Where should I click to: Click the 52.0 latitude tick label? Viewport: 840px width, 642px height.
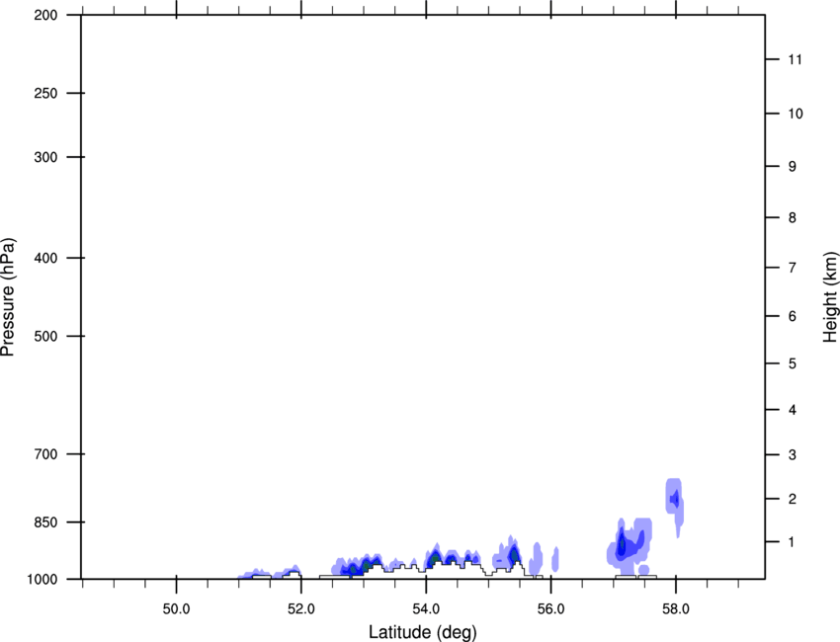[x=301, y=609]
